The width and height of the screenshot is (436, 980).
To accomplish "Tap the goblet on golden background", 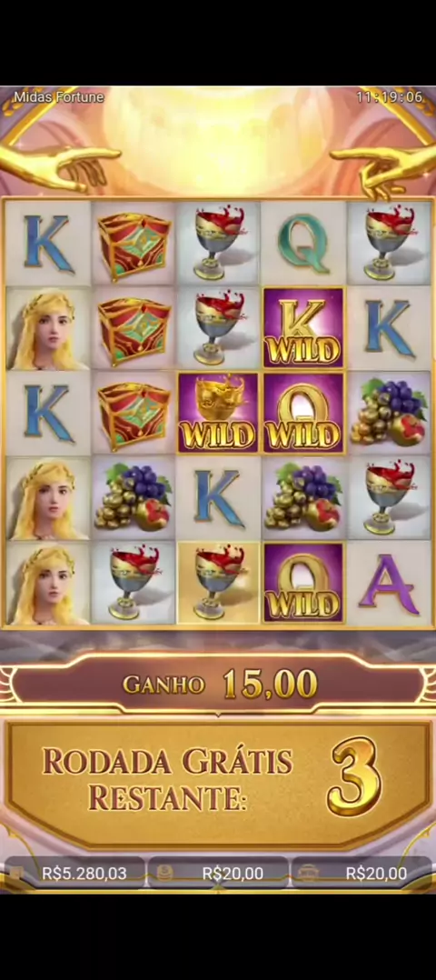I will tap(218, 583).
